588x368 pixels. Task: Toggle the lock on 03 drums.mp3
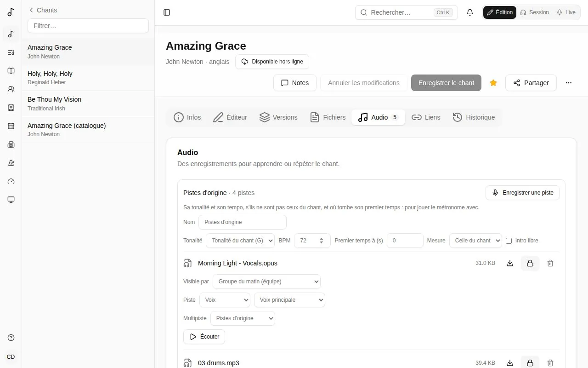[530, 363]
